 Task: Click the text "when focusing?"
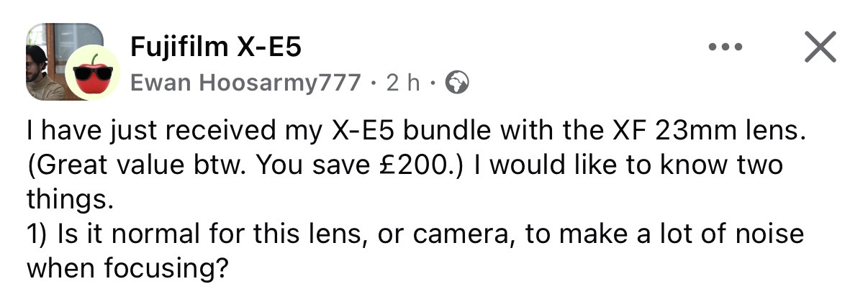(x=127, y=269)
